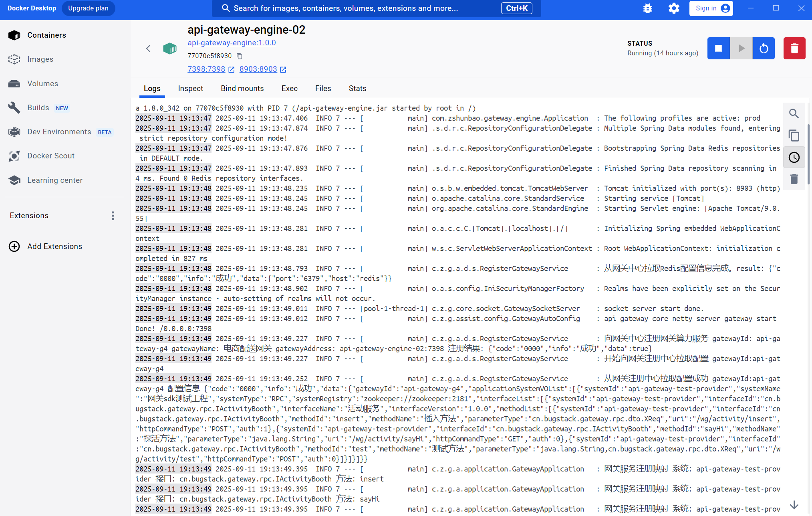Delete the container with the red trash button
This screenshot has width=812, height=516.
794,48
